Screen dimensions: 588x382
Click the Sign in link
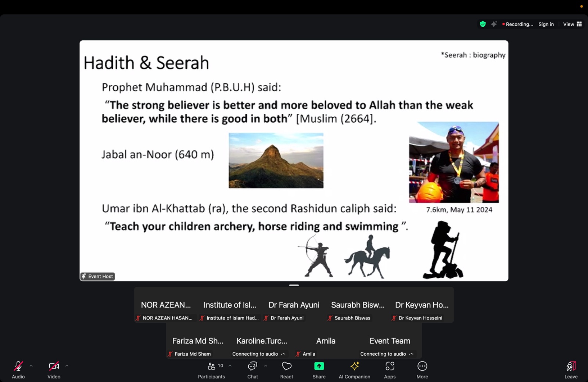pyautogui.click(x=546, y=24)
